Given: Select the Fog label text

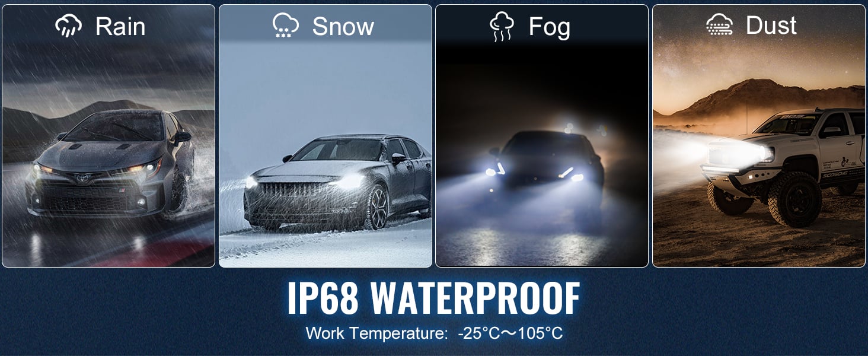Looking at the screenshot, I should pos(549,28).
